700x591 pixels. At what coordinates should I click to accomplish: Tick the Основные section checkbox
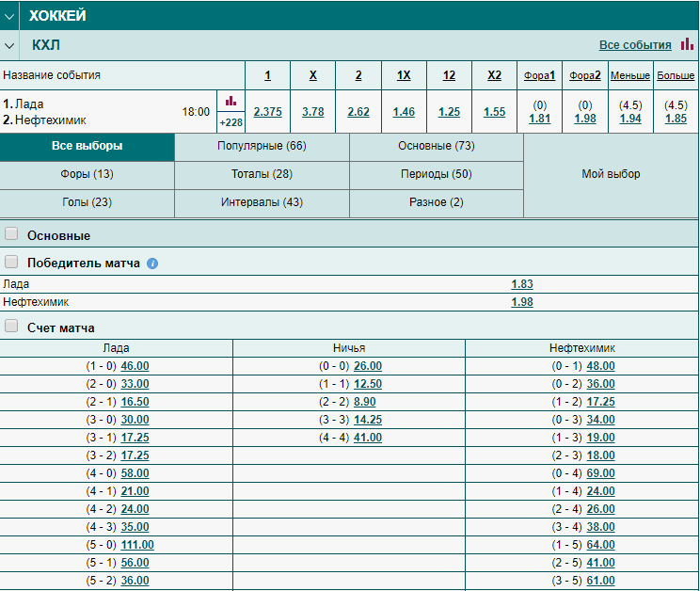click(11, 233)
